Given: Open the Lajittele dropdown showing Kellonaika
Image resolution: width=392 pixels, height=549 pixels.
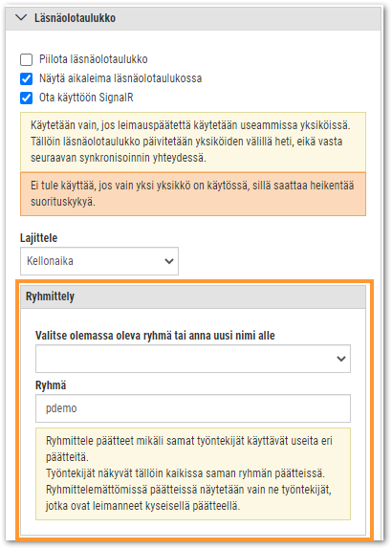Looking at the screenshot, I should [99, 261].
